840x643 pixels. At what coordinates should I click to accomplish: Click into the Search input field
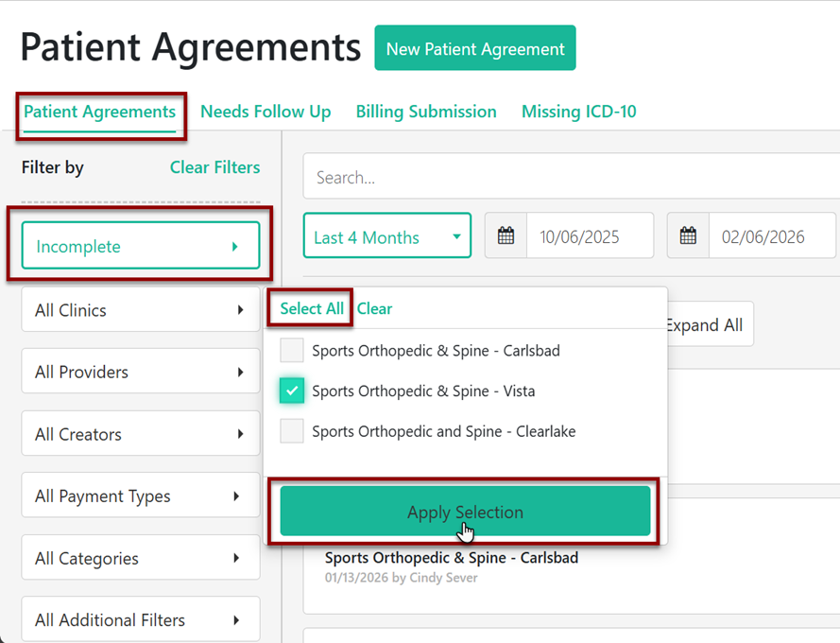point(567,177)
